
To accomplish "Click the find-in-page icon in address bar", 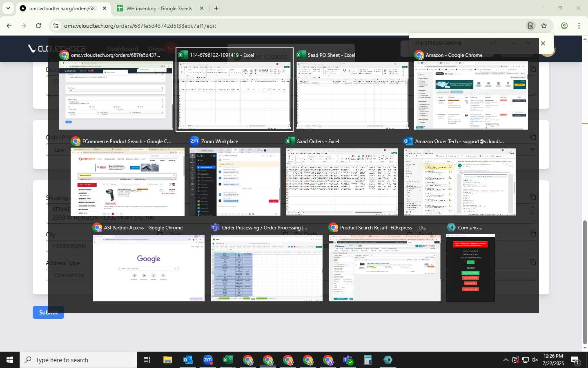I will [531, 26].
